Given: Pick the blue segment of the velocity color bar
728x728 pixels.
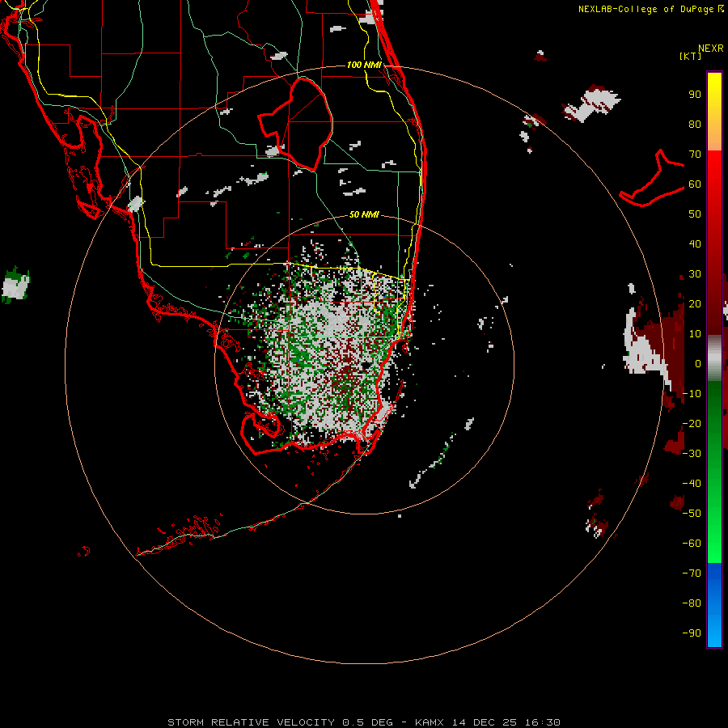Looking at the screenshot, I should (x=714, y=604).
